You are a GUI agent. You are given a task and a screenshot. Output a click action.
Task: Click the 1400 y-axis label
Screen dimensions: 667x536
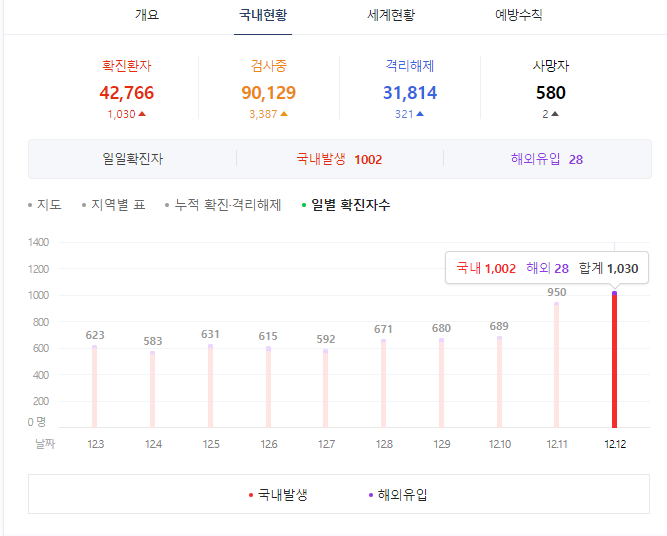click(x=38, y=242)
